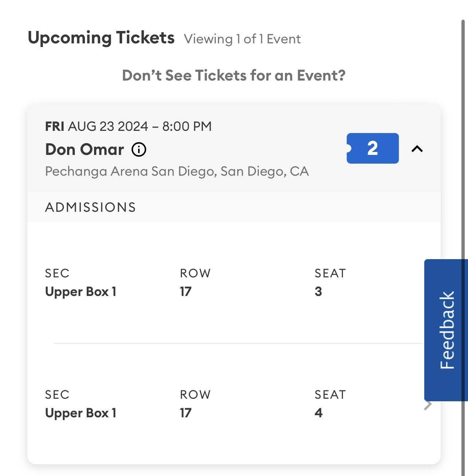Click the divider between the two tickets

tap(238, 343)
